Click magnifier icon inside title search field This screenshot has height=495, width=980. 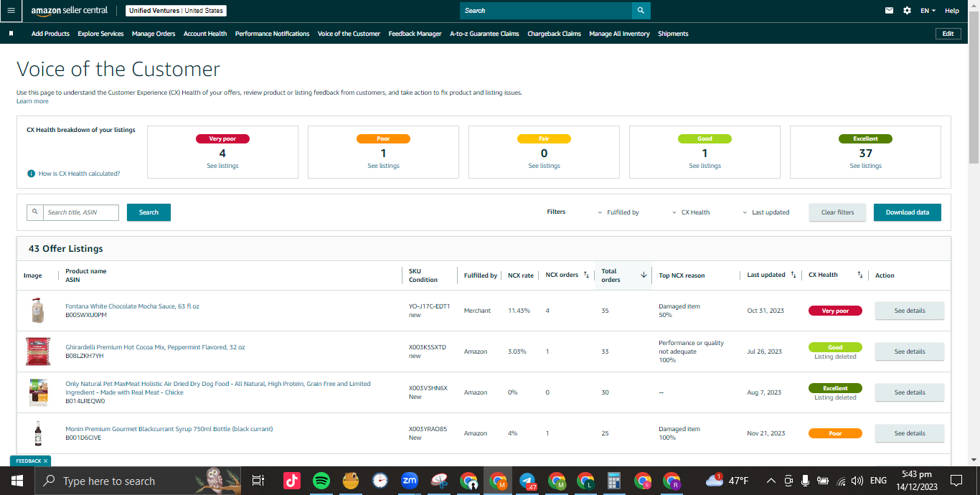[35, 212]
